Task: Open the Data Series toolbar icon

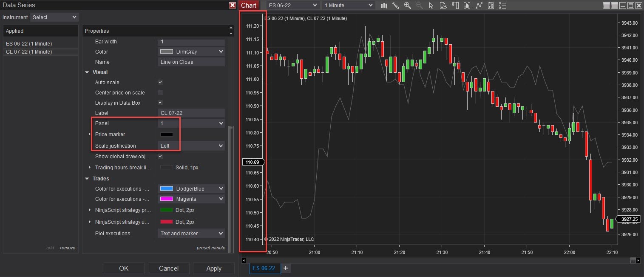Action: [467, 6]
